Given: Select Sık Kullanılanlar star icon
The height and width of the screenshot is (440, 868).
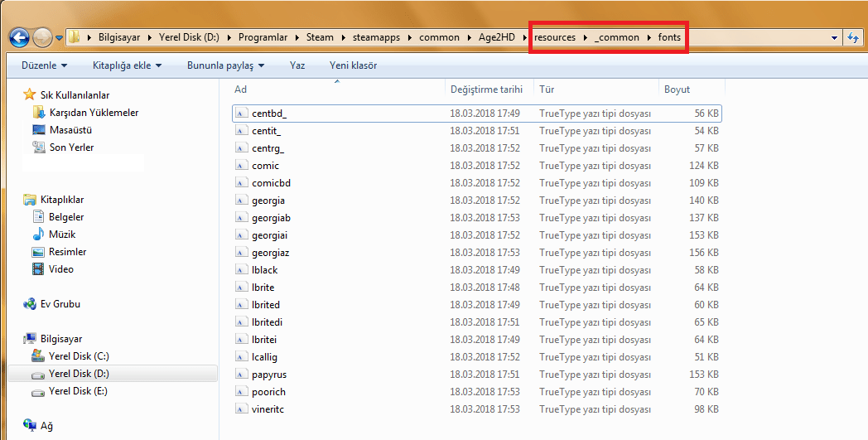Looking at the screenshot, I should (29, 94).
